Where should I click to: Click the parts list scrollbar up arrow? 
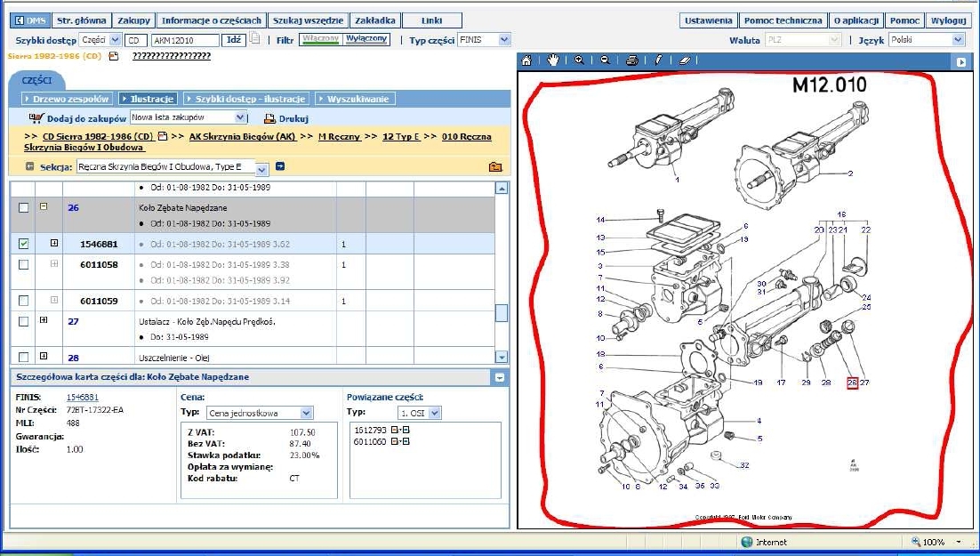tap(502, 188)
